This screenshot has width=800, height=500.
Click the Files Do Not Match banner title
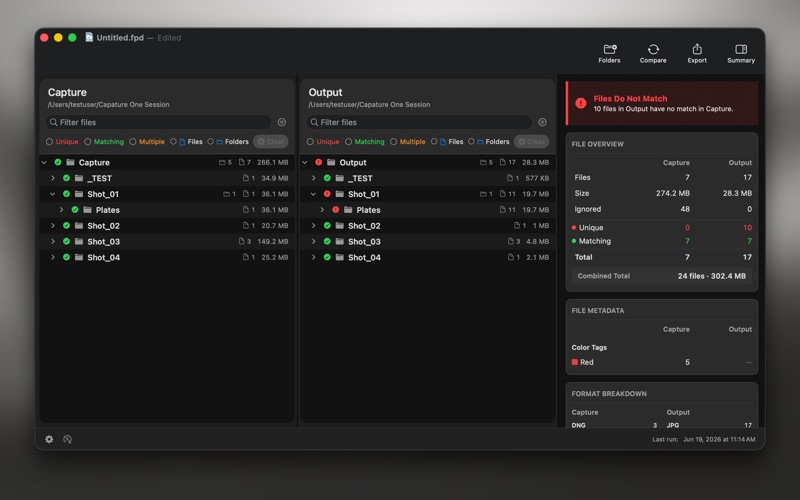pos(630,98)
